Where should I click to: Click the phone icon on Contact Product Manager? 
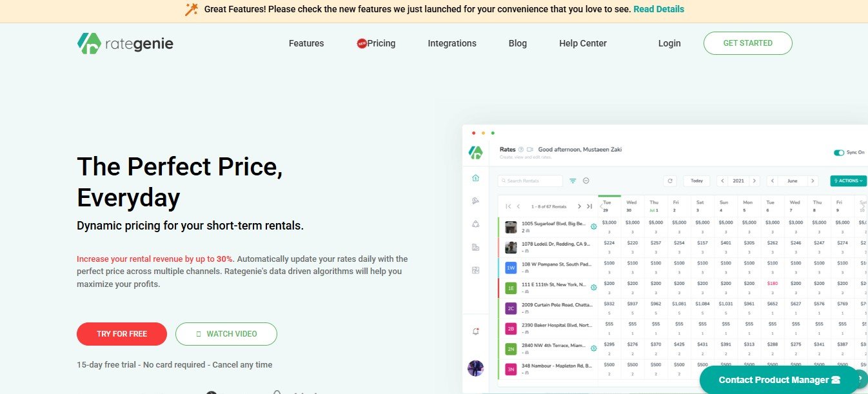click(x=836, y=380)
